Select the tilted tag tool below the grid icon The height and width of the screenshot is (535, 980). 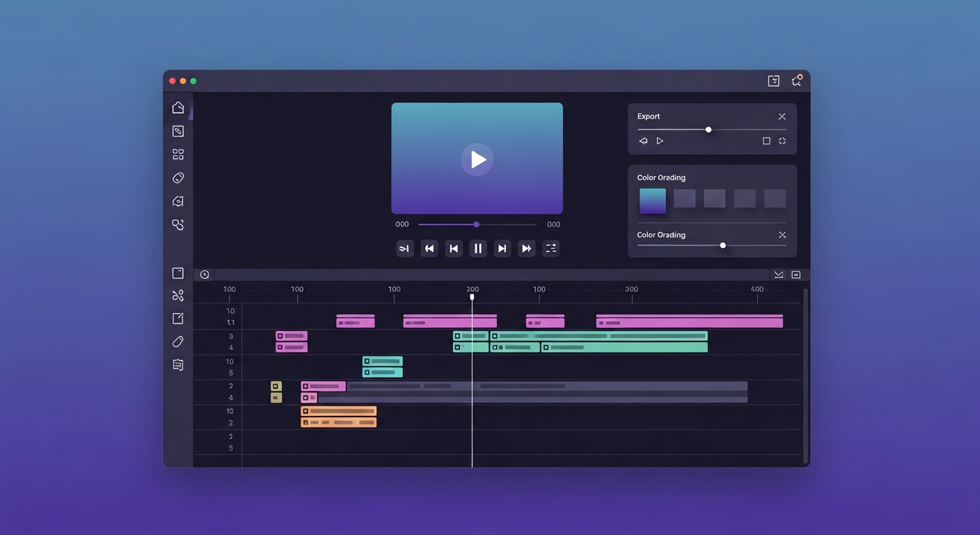[x=178, y=178]
